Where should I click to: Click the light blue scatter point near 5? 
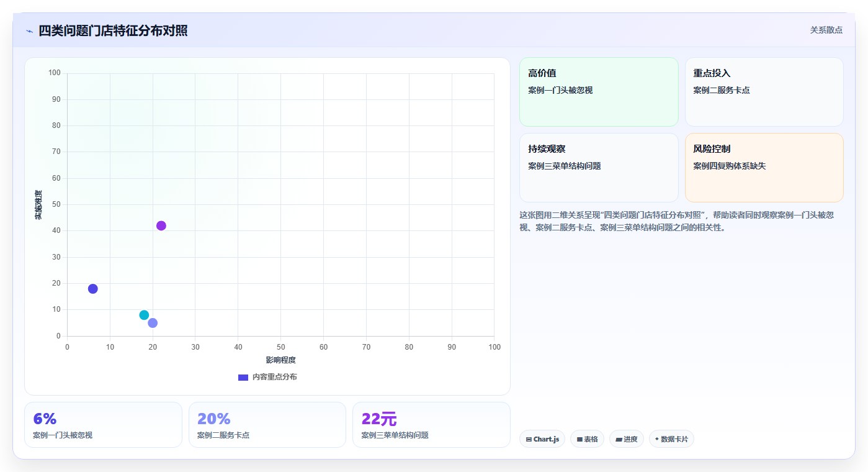click(153, 323)
